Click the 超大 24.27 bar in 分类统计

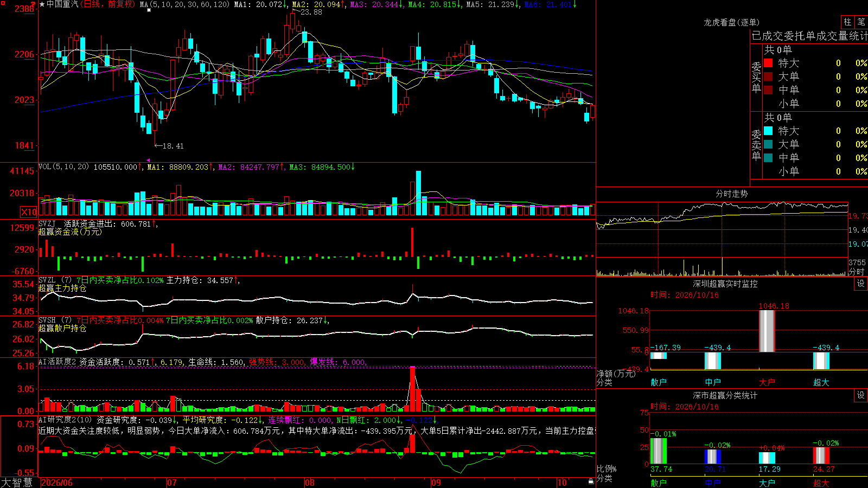[821, 455]
